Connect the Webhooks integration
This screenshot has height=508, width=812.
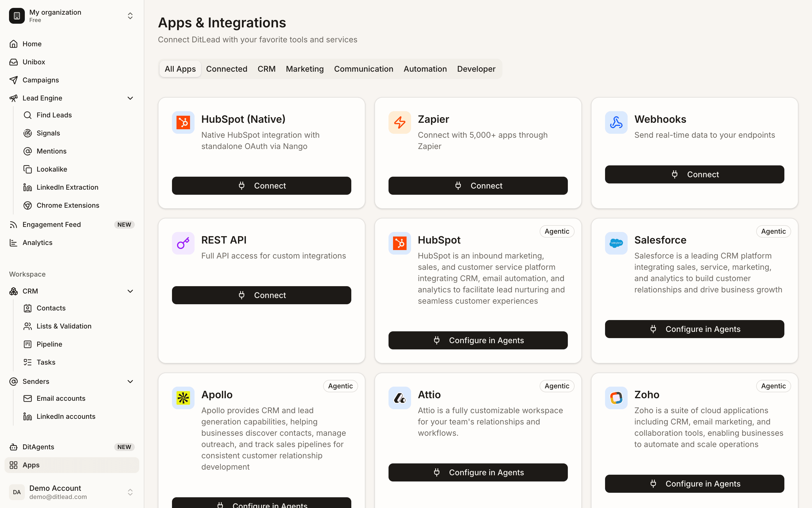[x=694, y=174]
